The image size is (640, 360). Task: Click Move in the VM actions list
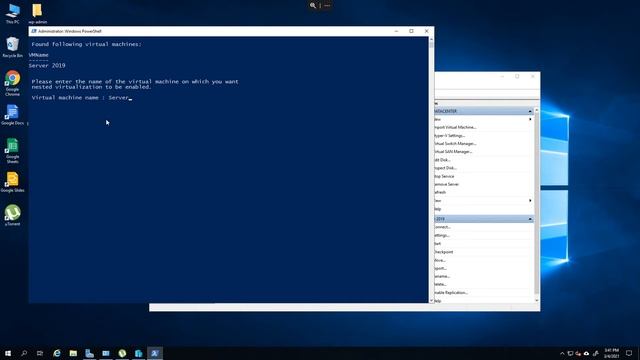(x=440, y=260)
